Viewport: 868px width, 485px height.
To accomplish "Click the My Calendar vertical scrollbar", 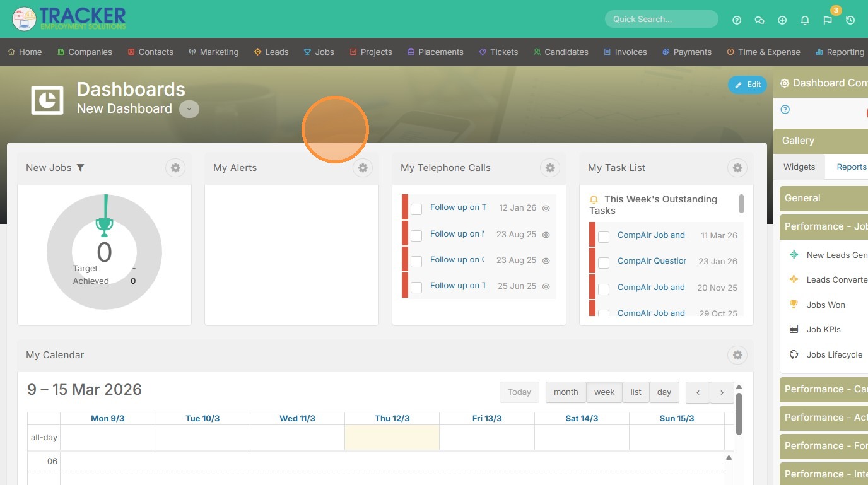I will [739, 414].
